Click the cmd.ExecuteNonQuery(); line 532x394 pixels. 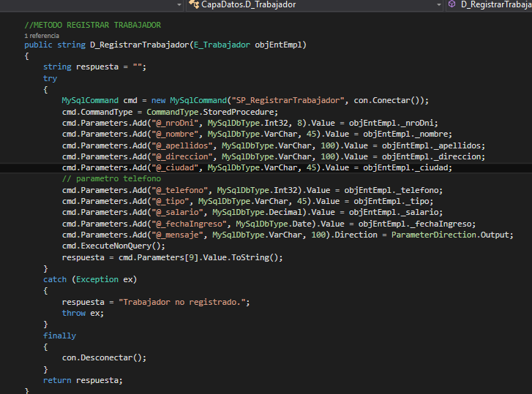click(x=113, y=246)
